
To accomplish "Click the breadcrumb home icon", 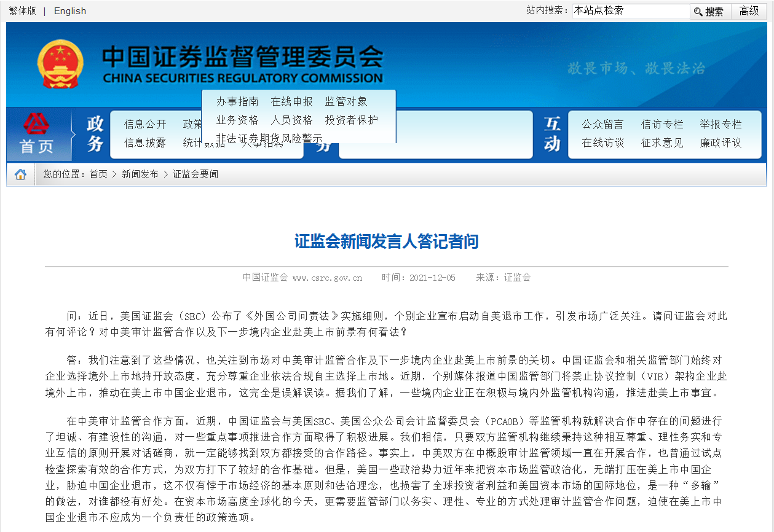I will point(21,174).
